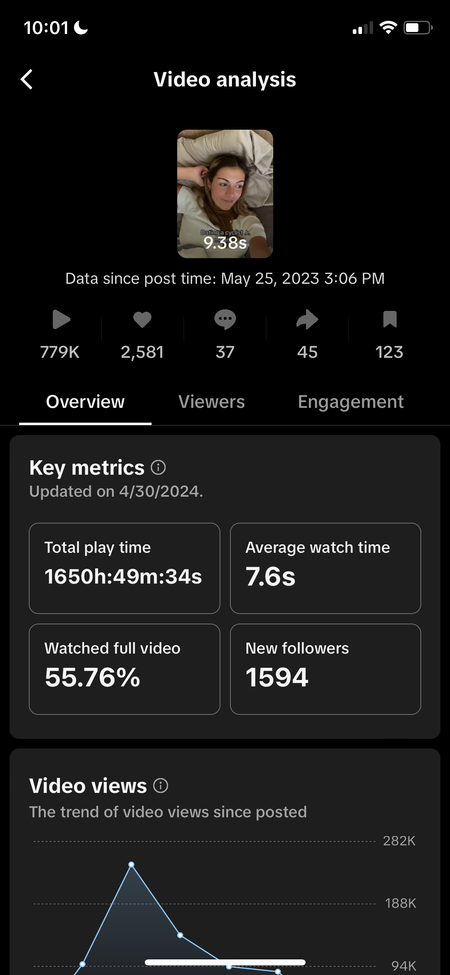
Task: Open the video thumbnail showing 9.38s
Action: point(225,193)
